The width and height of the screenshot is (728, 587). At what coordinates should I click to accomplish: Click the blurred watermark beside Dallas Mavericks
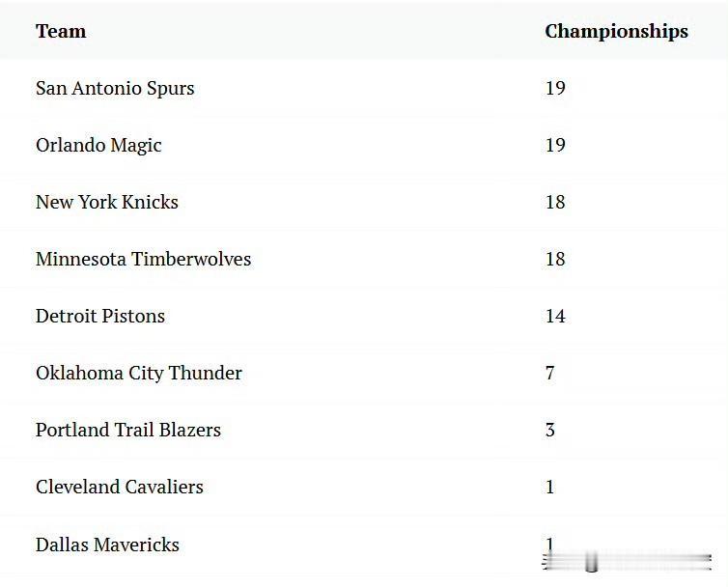(x=627, y=561)
